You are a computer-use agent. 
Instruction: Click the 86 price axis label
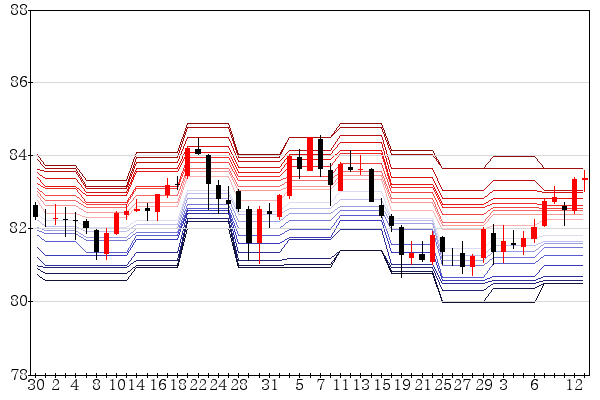(x=19, y=82)
